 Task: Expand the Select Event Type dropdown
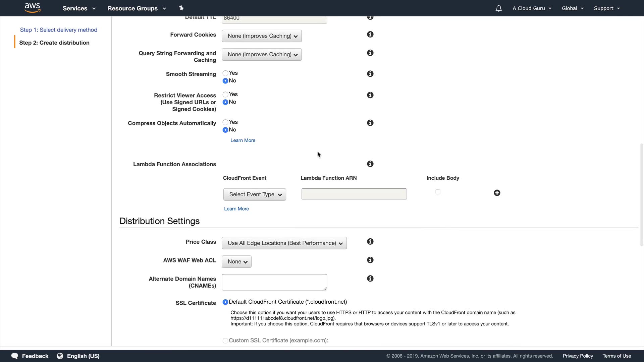pos(255,195)
